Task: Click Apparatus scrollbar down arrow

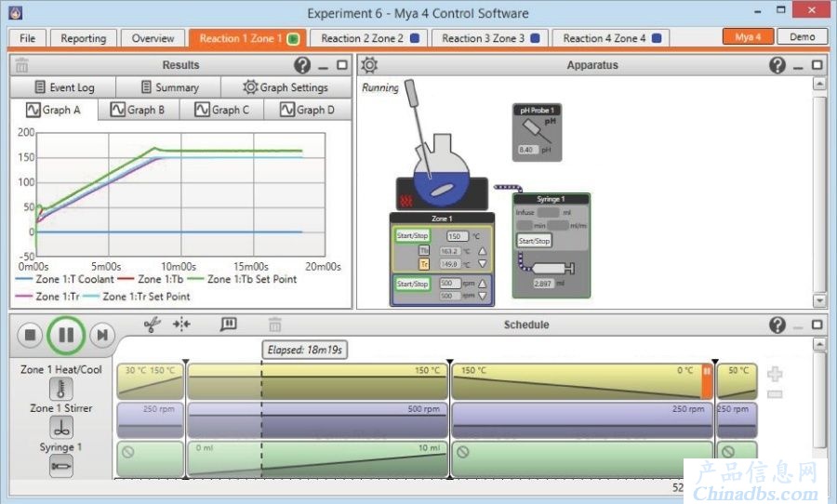Action: click(x=818, y=301)
